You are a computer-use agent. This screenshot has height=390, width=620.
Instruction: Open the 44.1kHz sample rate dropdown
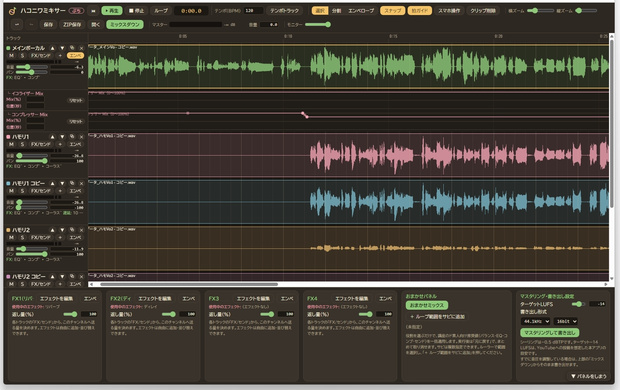pos(535,322)
